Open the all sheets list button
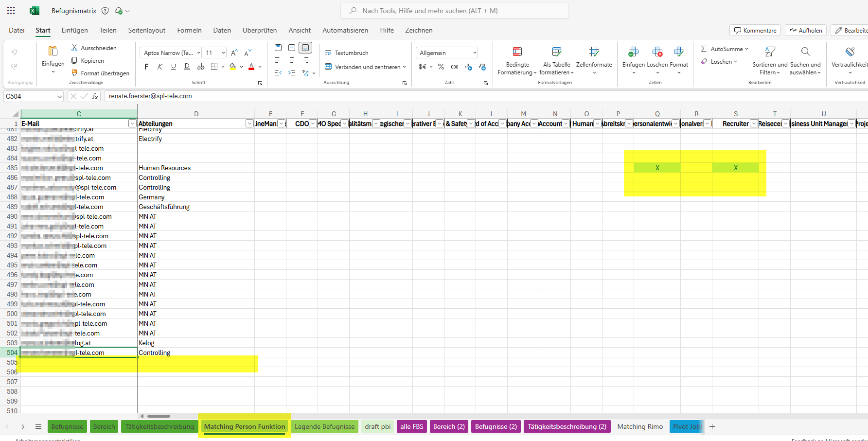This screenshot has height=441, width=868. coord(38,426)
